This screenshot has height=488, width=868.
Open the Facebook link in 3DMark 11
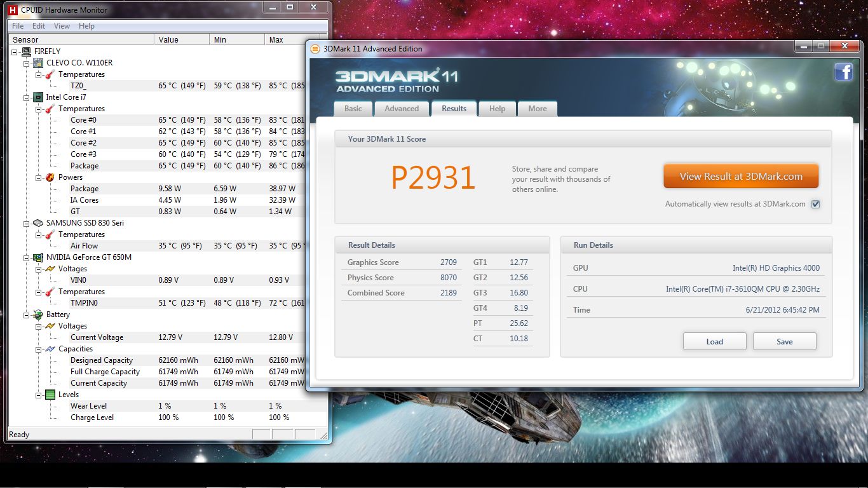coord(844,72)
